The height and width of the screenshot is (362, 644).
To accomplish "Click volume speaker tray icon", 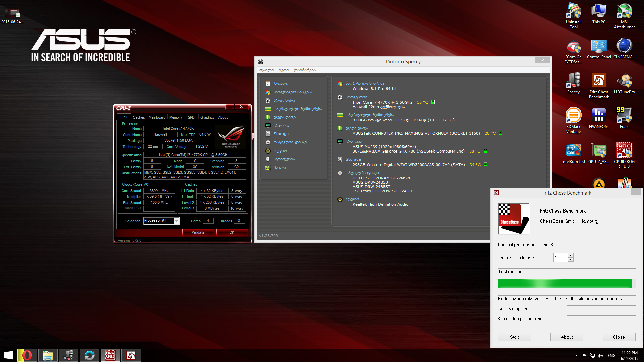I will (x=600, y=356).
